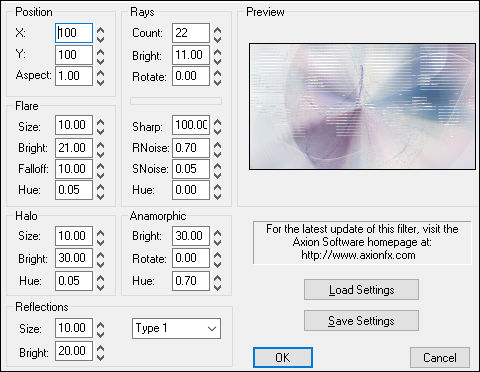Increase the Position X value with up arrow

(x=100, y=29)
